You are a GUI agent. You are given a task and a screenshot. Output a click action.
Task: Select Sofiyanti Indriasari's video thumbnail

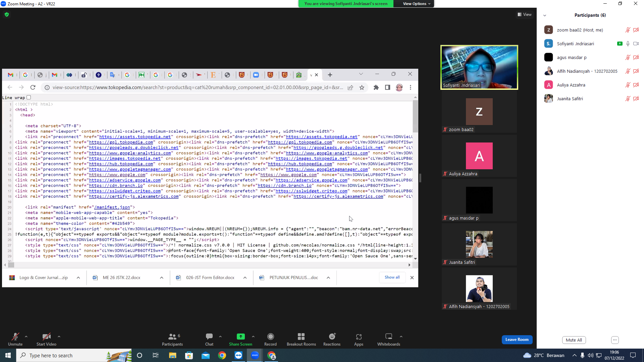pyautogui.click(x=479, y=67)
